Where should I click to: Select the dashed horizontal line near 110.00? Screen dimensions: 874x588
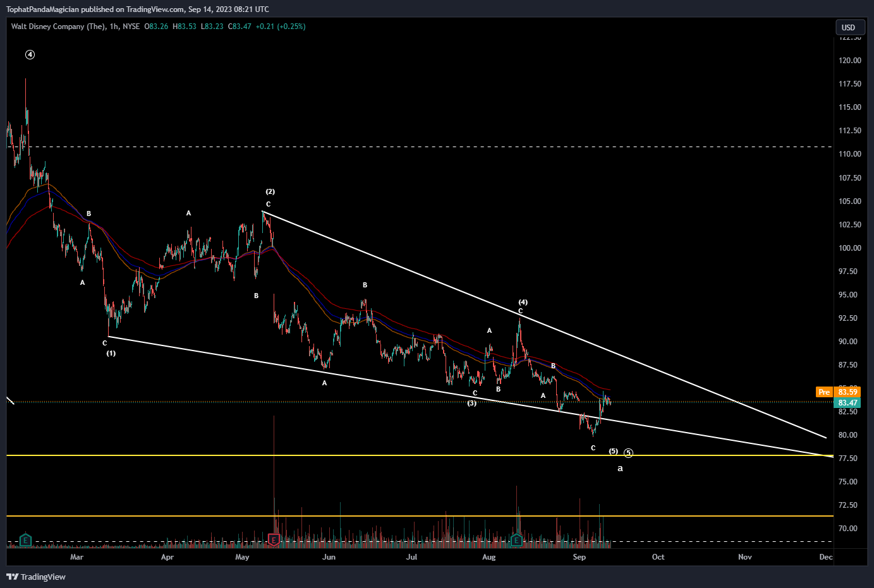pyautogui.click(x=420, y=147)
